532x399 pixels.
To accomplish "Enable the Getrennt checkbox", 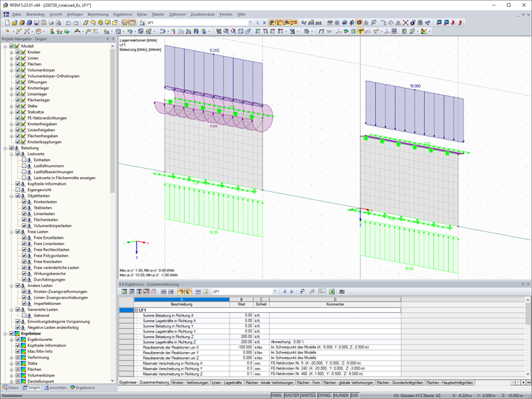I will (24, 316).
